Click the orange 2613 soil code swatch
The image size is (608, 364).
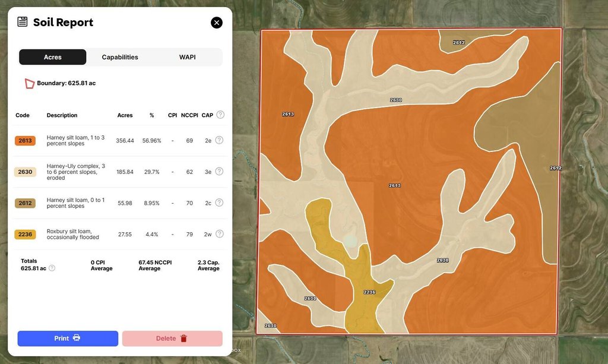[x=25, y=141]
